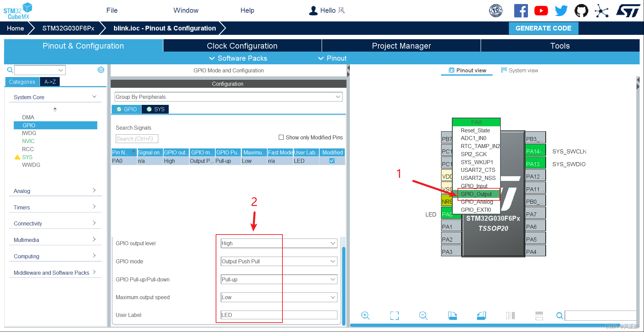The height and width of the screenshot is (332, 644).
Task: Open the Twitter icon link
Action: coord(561,11)
